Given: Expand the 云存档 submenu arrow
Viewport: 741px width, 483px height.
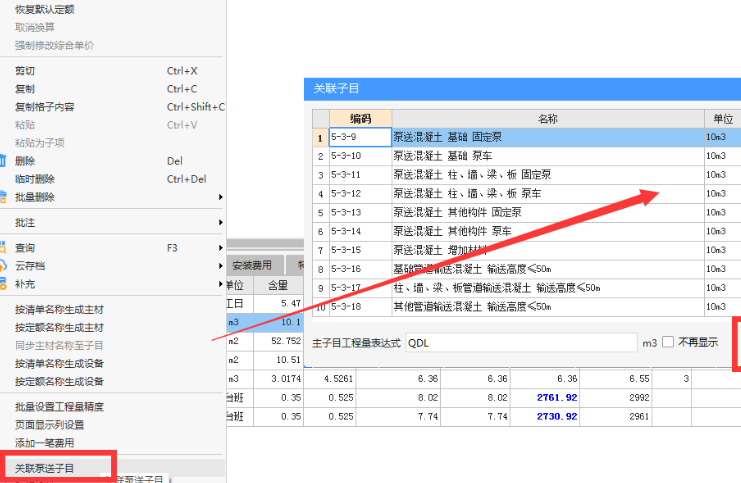Looking at the screenshot, I should 220,266.
